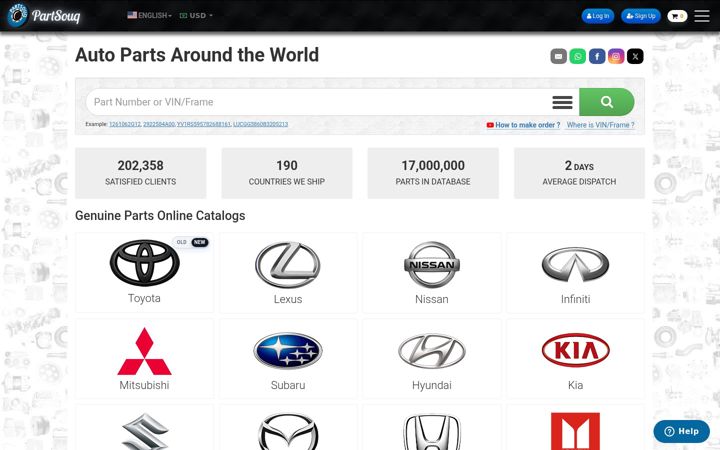Viewport: 720px width, 450px height.
Task: Click the 17,000,000 Parts in Database stat
Action: (433, 173)
